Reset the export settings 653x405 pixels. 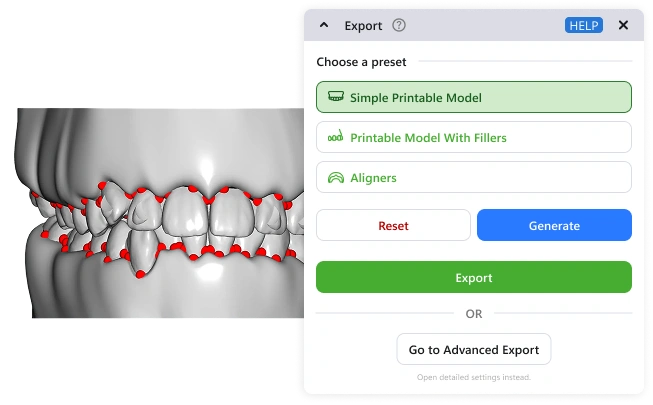pyautogui.click(x=393, y=225)
